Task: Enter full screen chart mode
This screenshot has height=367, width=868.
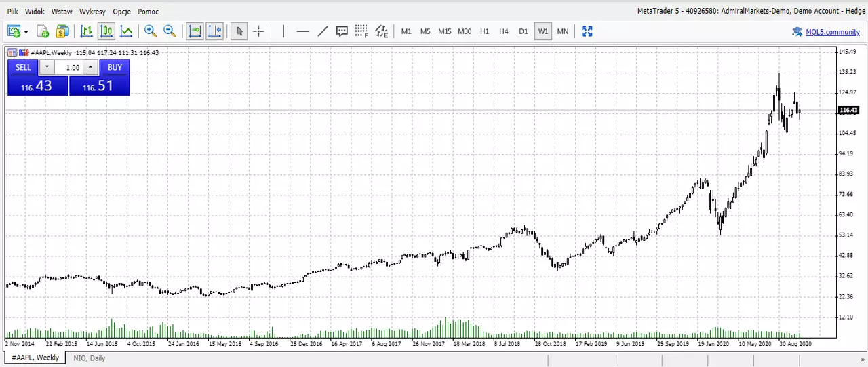Action: (587, 31)
